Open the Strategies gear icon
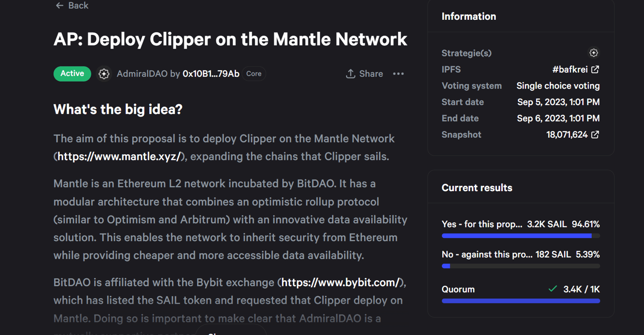 594,53
